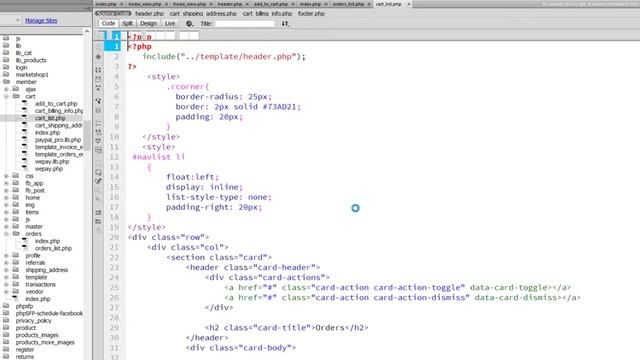640x360 pixels.
Task: Switch to orders_list.php document tab
Action: (348, 4)
